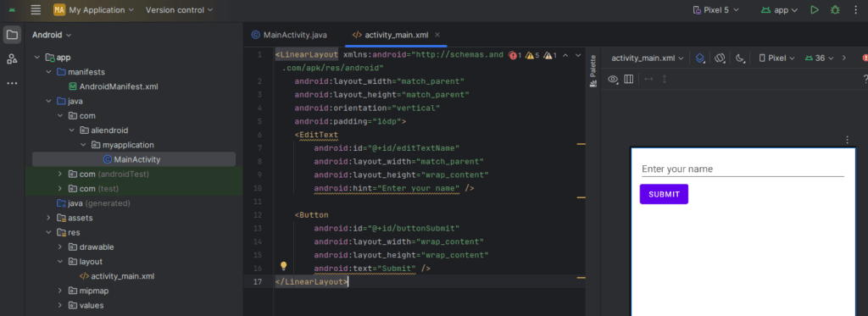Screen dimensions: 868x316
Task: Collapse the myapplication package
Action: tap(83, 145)
